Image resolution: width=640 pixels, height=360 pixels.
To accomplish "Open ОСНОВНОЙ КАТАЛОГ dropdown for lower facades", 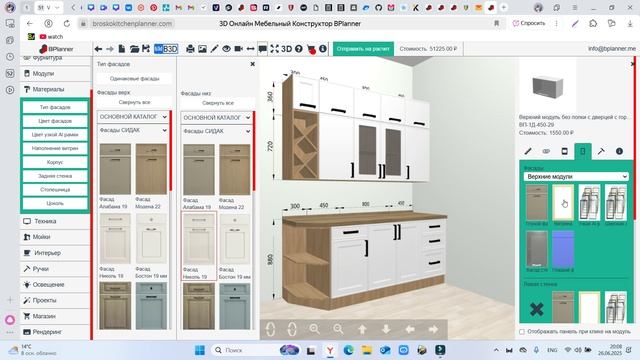I will click(x=216, y=118).
